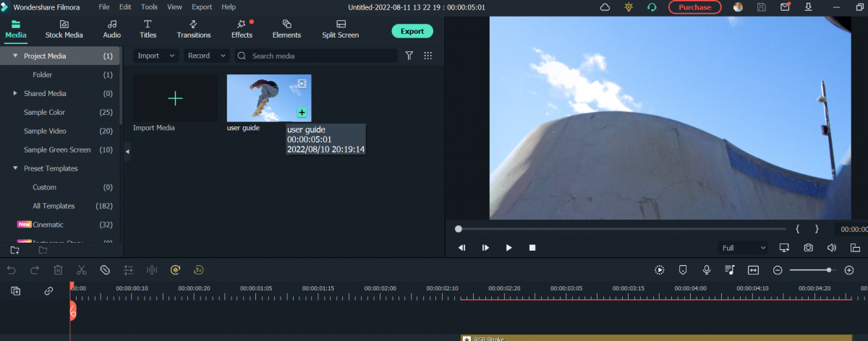The width and height of the screenshot is (868, 341).
Task: Click the green Export button
Action: coord(412,31)
